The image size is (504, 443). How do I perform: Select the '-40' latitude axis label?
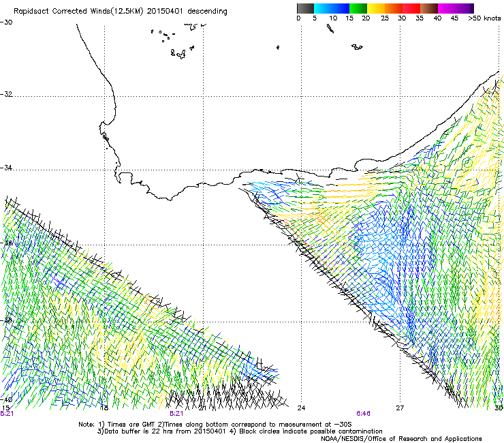[x=6, y=400]
